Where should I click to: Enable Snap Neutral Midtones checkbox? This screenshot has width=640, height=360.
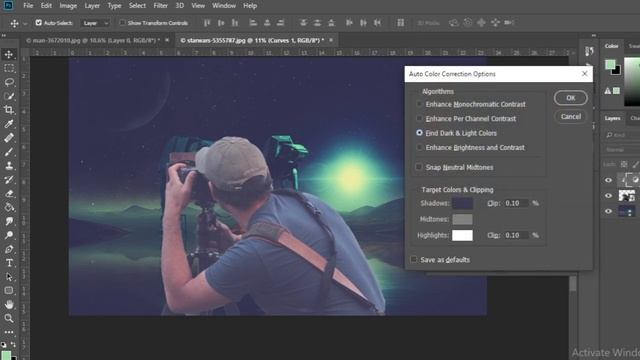pos(419,167)
